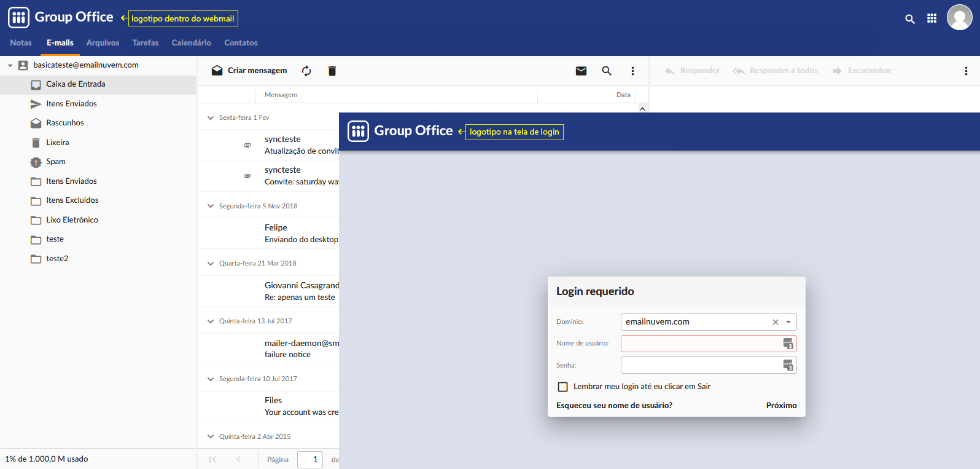This screenshot has width=980, height=469.
Task: Open search in the message list toolbar
Action: pyautogui.click(x=607, y=71)
